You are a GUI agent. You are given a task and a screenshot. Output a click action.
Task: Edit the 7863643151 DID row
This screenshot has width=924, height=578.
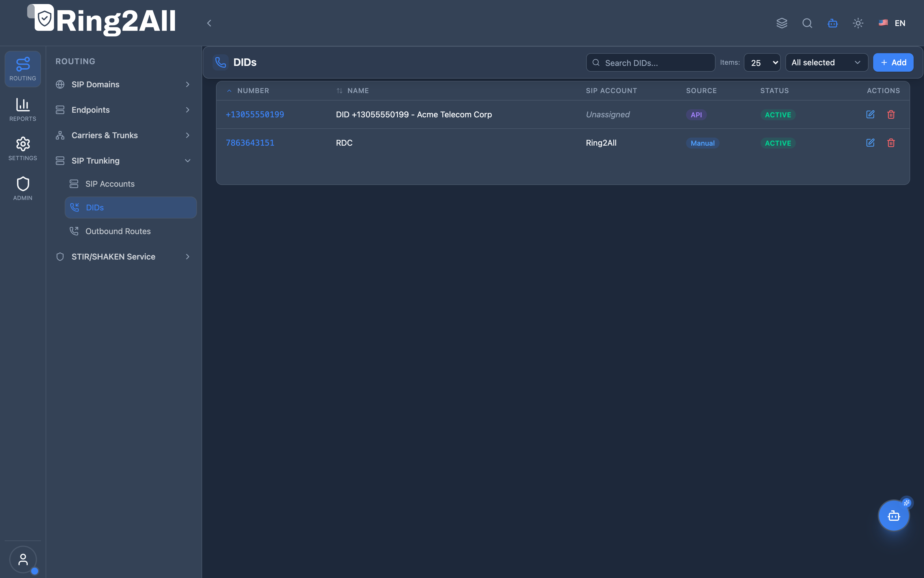point(870,142)
